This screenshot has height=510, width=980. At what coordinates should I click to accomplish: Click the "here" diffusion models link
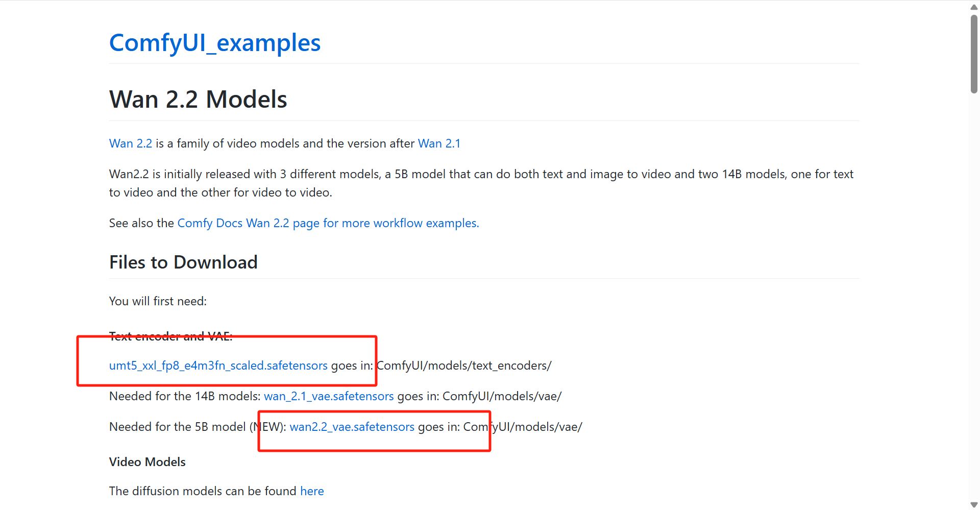coord(312,491)
